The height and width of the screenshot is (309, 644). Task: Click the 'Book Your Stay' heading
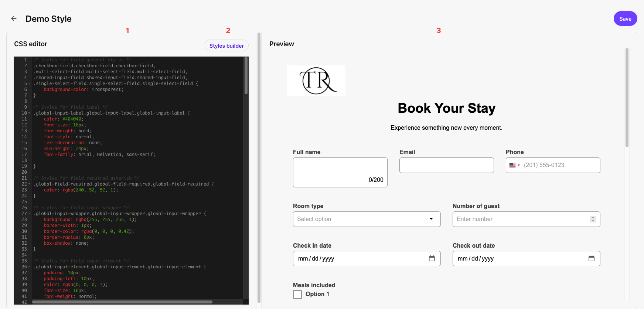tap(446, 108)
